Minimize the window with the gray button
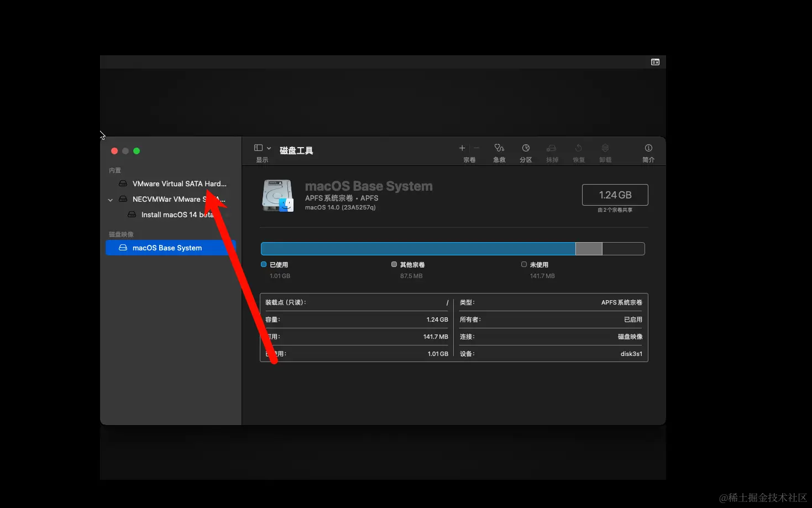Image resolution: width=812 pixels, height=508 pixels. (125, 151)
